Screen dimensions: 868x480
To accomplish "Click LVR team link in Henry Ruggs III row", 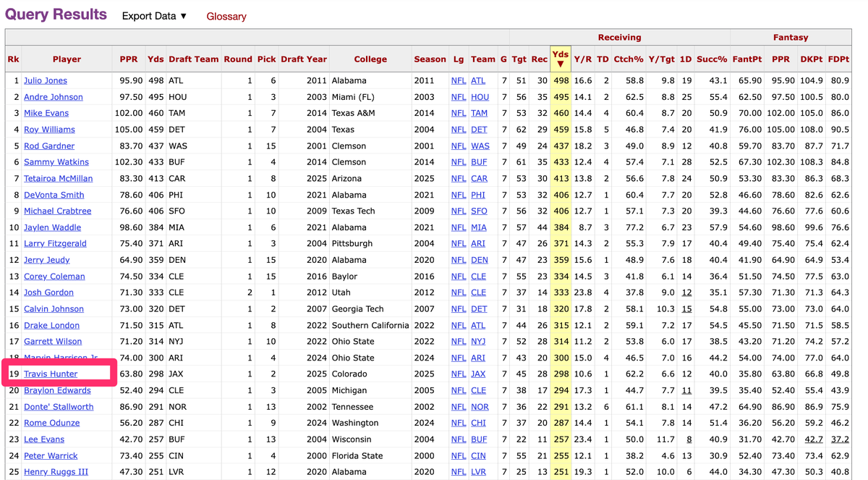I will click(x=479, y=472).
